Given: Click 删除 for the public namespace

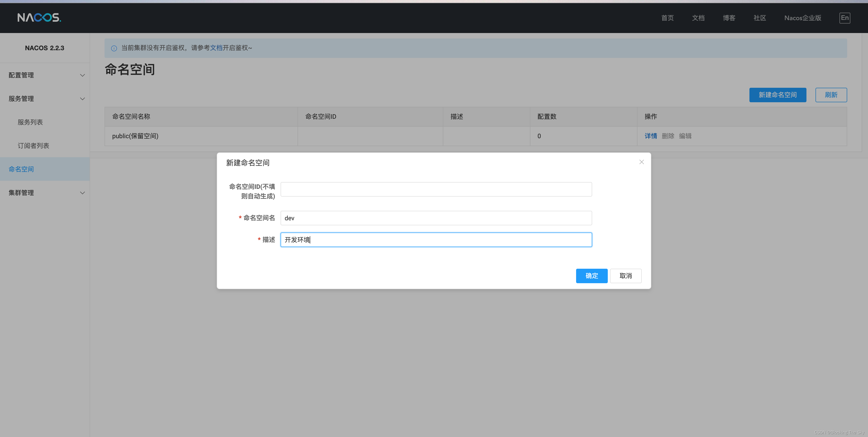Looking at the screenshot, I should [668, 136].
